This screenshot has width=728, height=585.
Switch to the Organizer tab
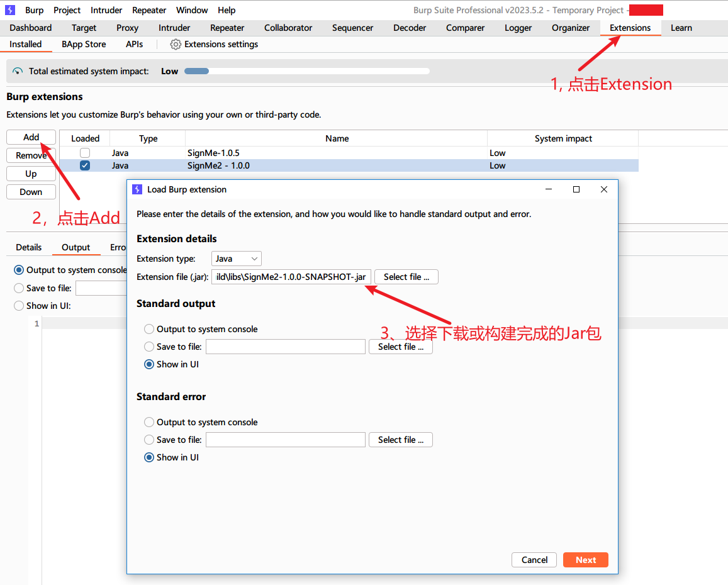pyautogui.click(x=571, y=28)
